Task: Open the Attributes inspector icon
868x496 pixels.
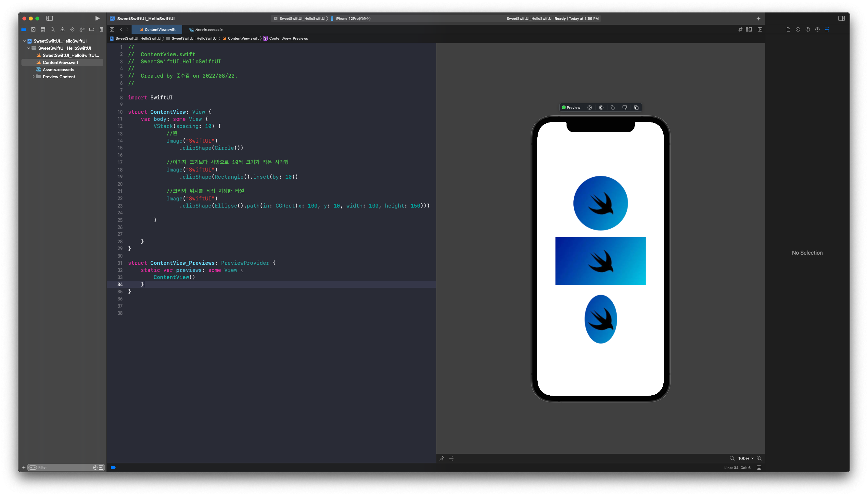Action: coord(827,30)
